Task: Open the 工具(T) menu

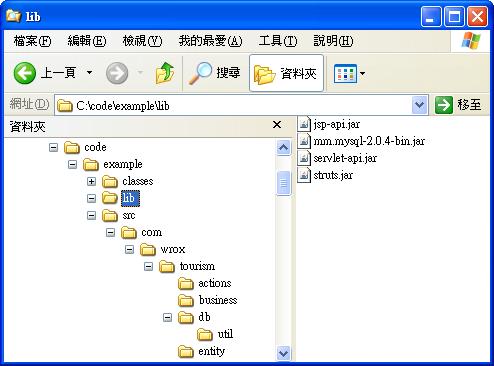Action: coord(278,41)
